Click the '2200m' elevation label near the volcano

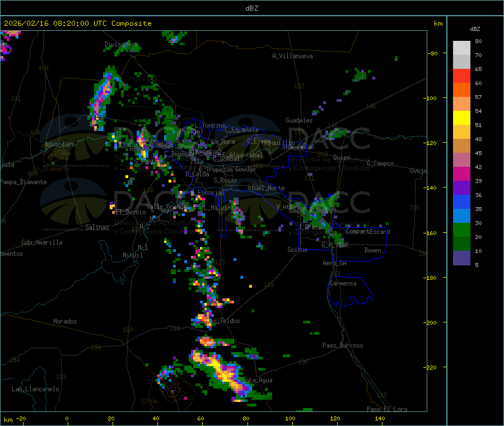[149, 401]
